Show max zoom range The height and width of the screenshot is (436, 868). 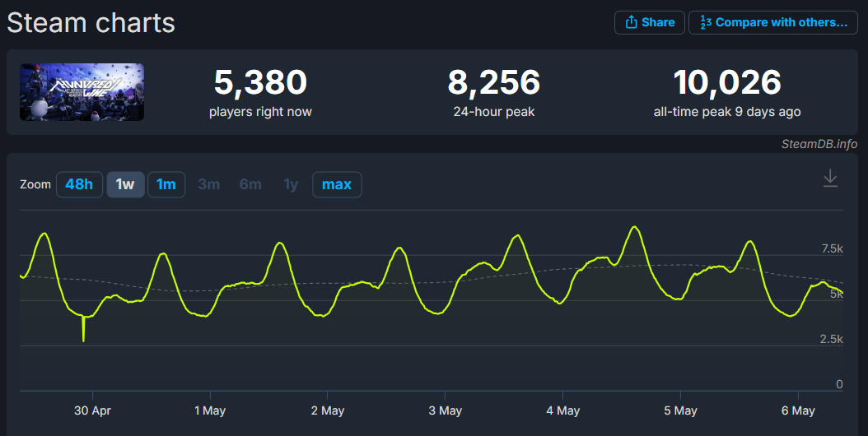pyautogui.click(x=337, y=184)
